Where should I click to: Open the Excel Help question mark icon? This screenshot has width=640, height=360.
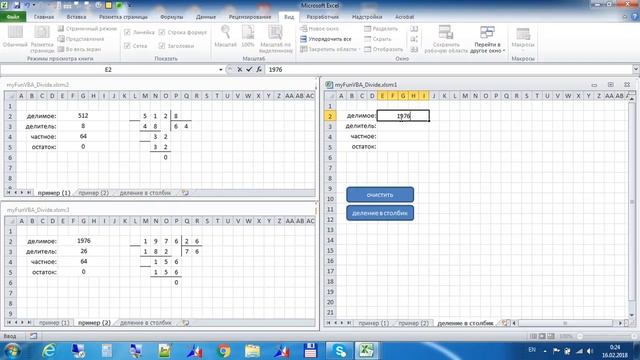(635, 17)
